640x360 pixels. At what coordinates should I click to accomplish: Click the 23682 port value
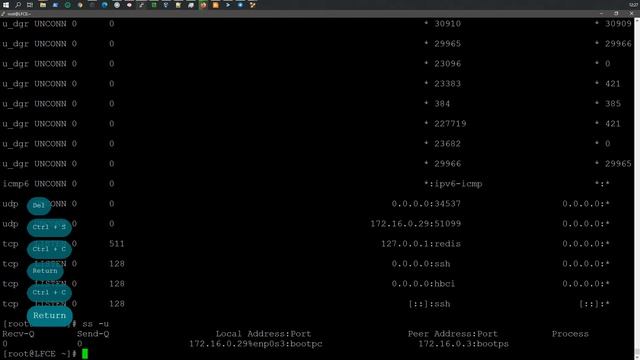tap(447, 144)
